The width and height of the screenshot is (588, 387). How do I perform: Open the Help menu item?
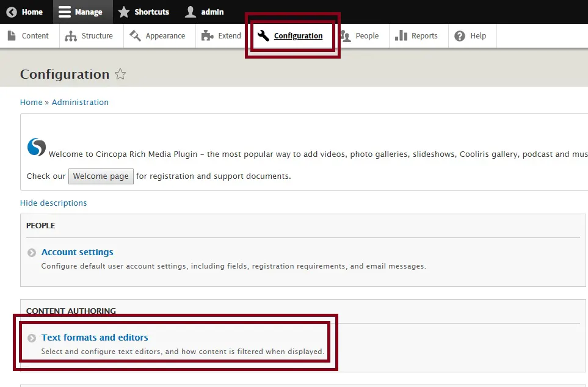point(473,35)
